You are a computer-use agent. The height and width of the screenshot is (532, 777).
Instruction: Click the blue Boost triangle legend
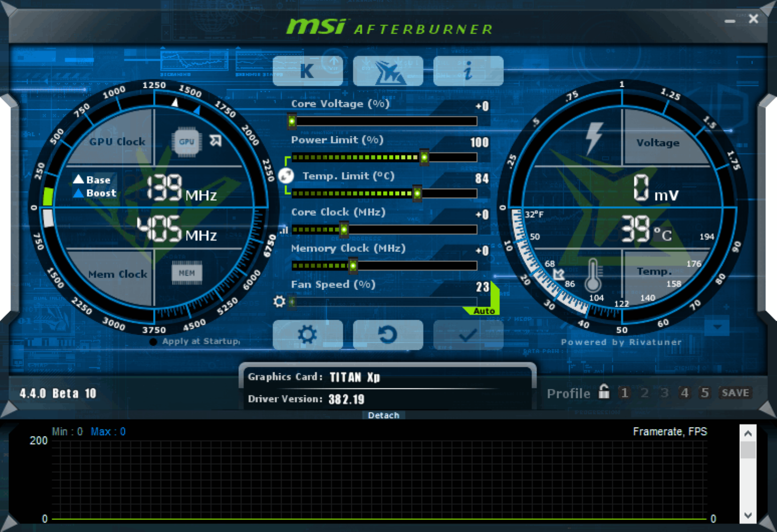coord(79,193)
